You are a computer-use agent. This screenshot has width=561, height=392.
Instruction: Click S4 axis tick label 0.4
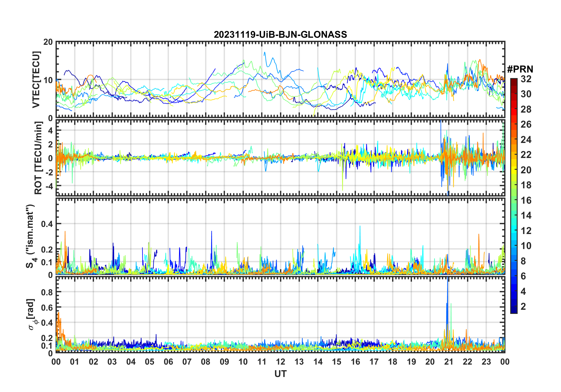click(x=47, y=224)
